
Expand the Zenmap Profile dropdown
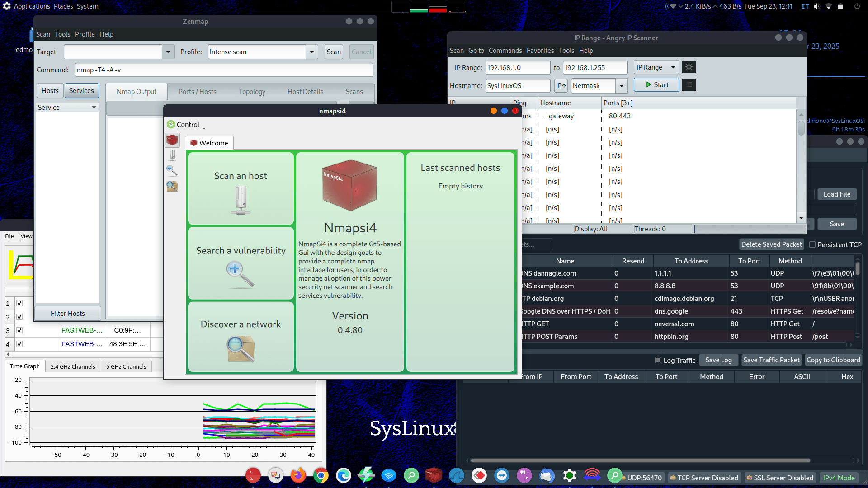point(312,52)
